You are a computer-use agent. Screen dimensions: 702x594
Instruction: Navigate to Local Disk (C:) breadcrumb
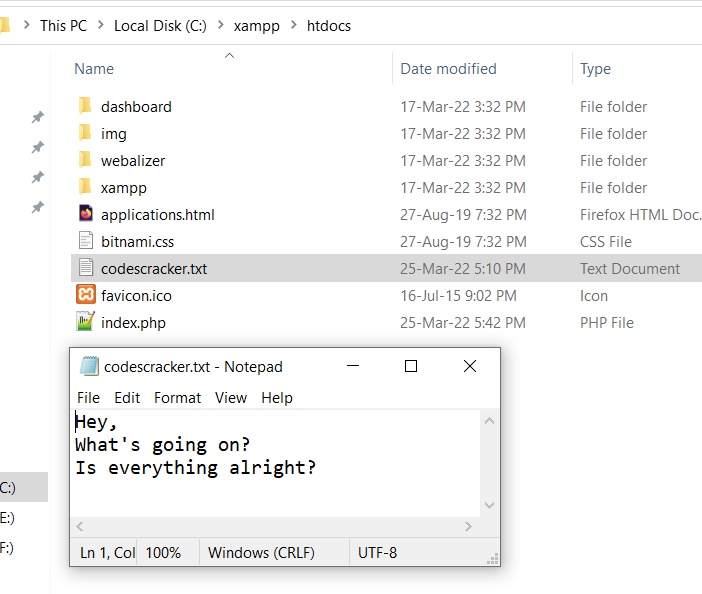point(160,26)
